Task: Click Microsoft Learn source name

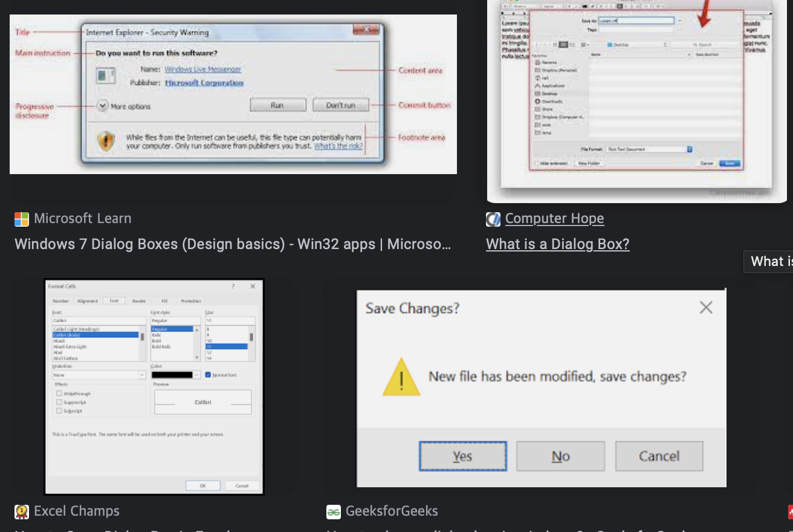Action: [x=83, y=219]
